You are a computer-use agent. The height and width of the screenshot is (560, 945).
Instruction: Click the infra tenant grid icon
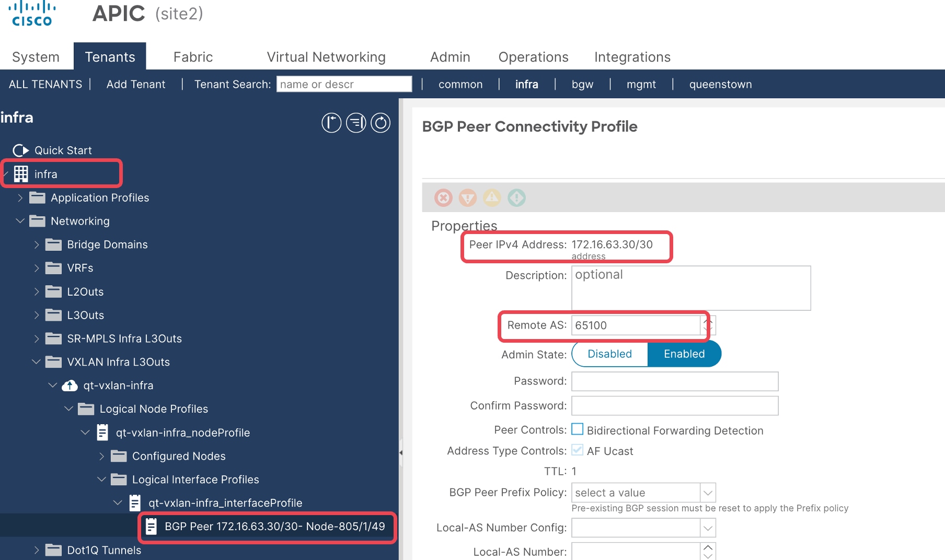(x=21, y=174)
